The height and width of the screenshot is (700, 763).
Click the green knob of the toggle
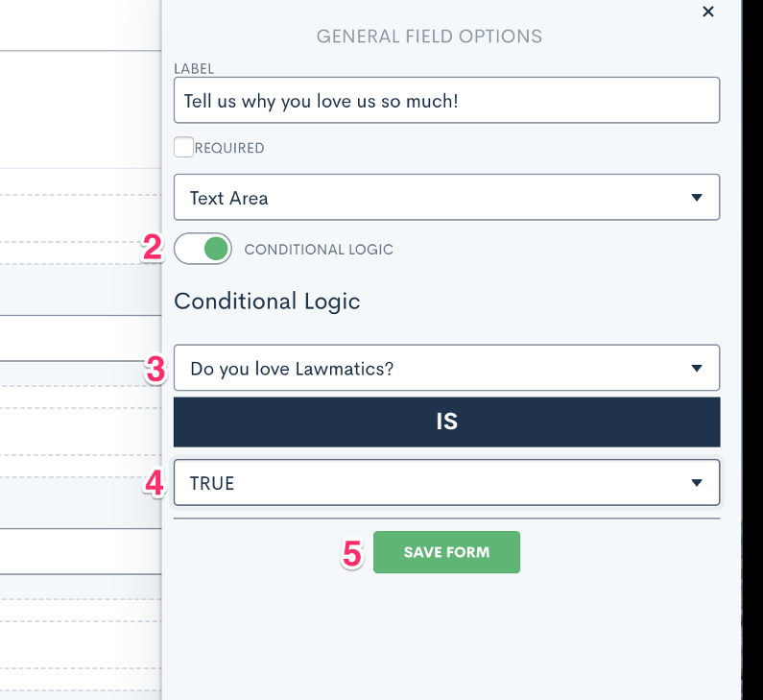click(216, 249)
